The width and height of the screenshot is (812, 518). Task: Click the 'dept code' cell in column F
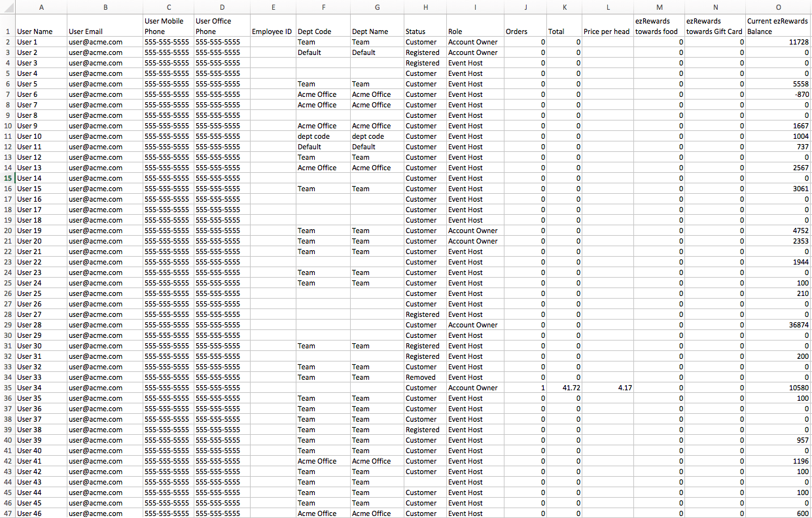pyautogui.click(x=323, y=136)
